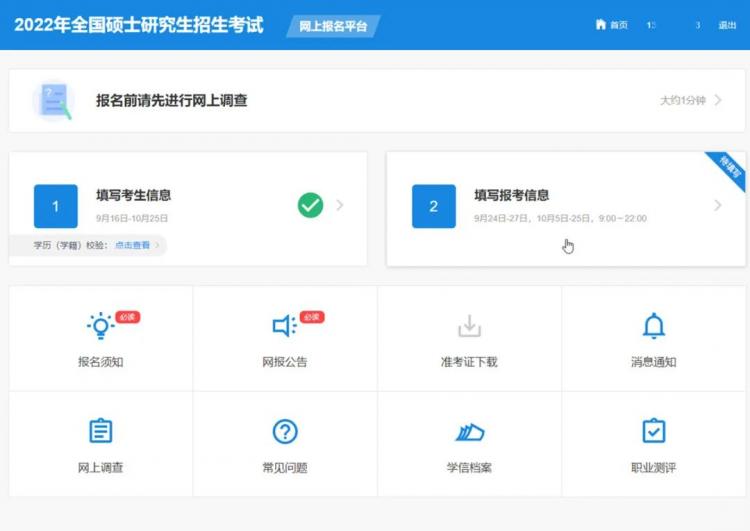
Task: Open the 常见问题 question mark icon
Action: tap(285, 431)
